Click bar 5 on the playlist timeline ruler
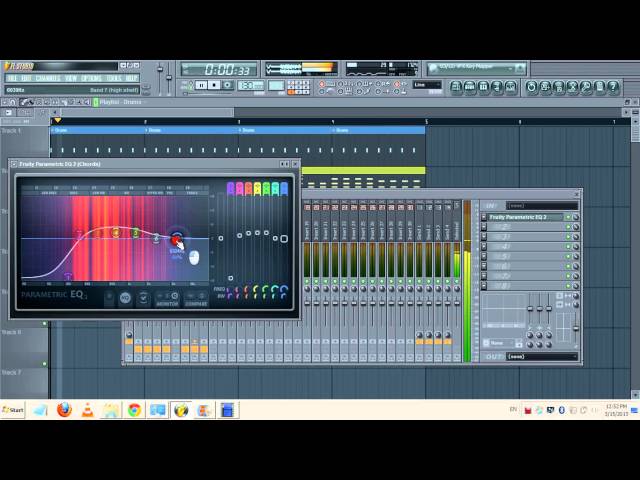640x480 pixels. pyautogui.click(x=427, y=122)
